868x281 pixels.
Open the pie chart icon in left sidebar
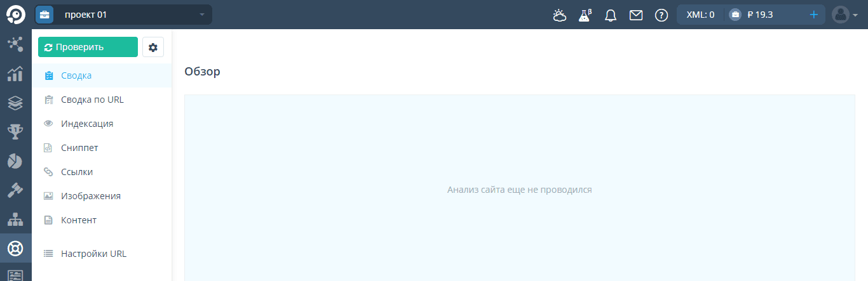(x=15, y=161)
